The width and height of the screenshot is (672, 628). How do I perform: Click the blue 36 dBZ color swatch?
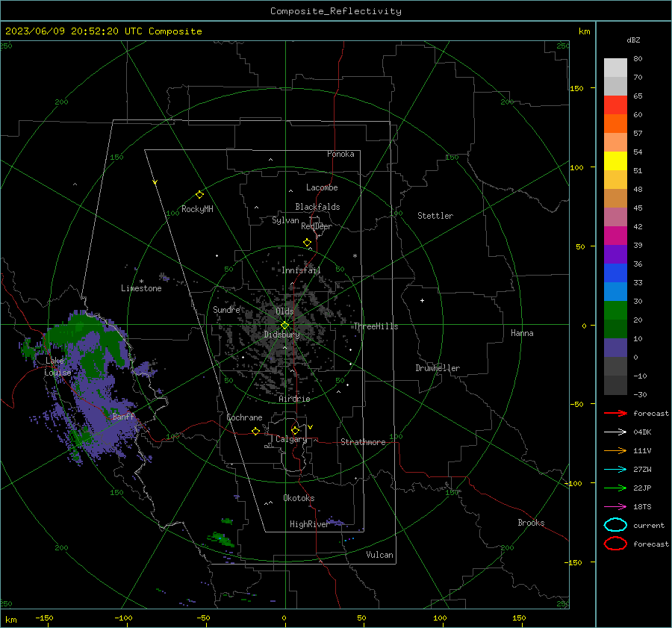pyautogui.click(x=615, y=273)
